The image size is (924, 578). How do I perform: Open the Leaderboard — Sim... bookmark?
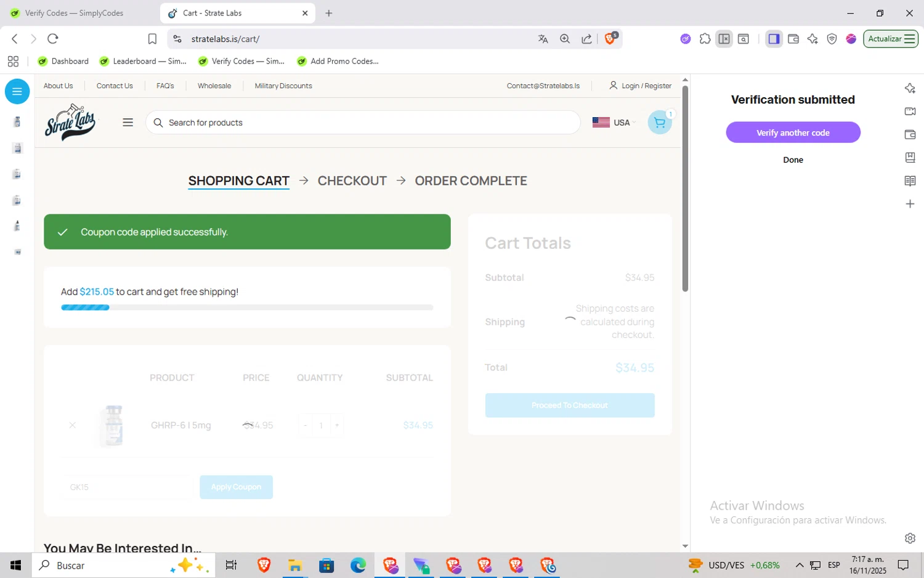143,61
